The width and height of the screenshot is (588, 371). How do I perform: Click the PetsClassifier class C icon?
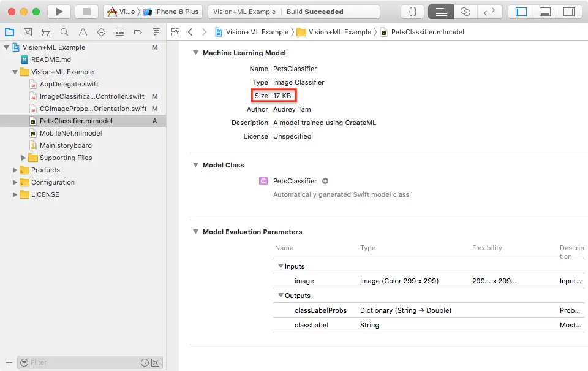(263, 181)
